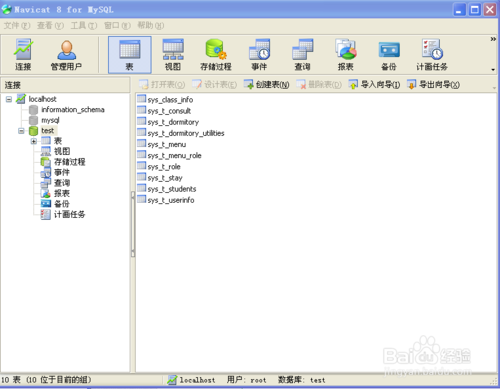
Task: Select table sys_t_menu_role
Action: [x=174, y=156]
